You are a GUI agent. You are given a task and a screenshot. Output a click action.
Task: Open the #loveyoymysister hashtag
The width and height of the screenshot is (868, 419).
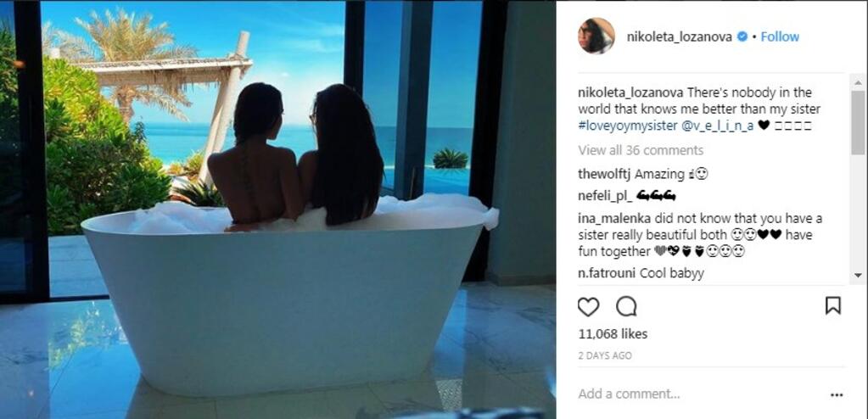pyautogui.click(x=627, y=126)
